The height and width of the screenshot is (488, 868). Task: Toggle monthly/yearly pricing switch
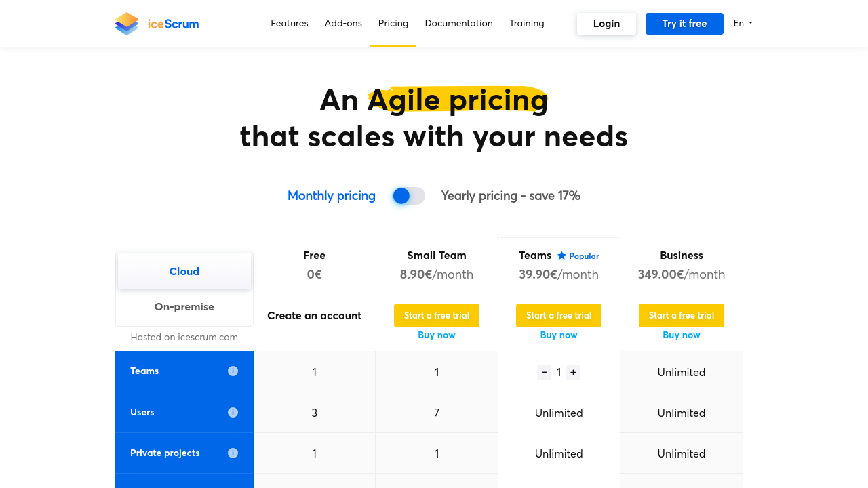pyautogui.click(x=408, y=196)
